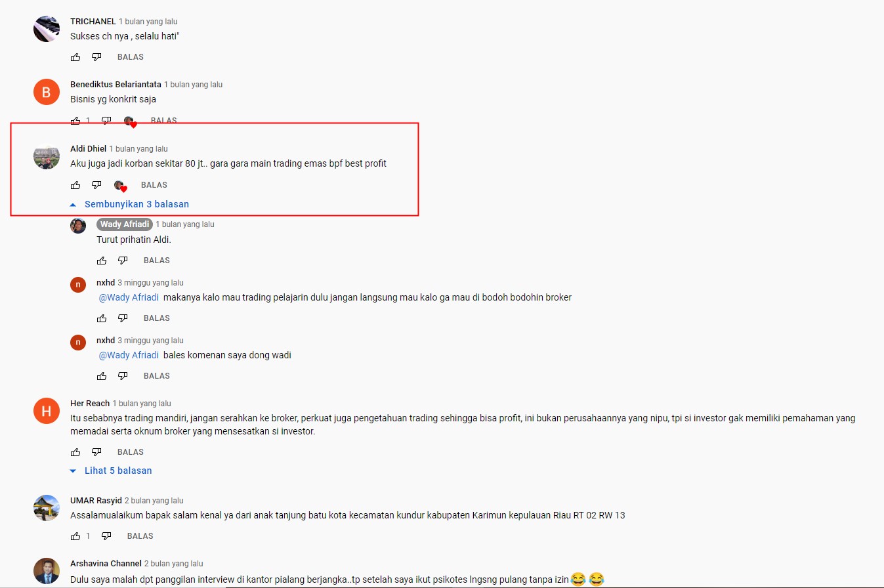This screenshot has height=588, width=884.
Task: Like UMAR Rasyid's comment with thumbs up
Action: click(75, 536)
